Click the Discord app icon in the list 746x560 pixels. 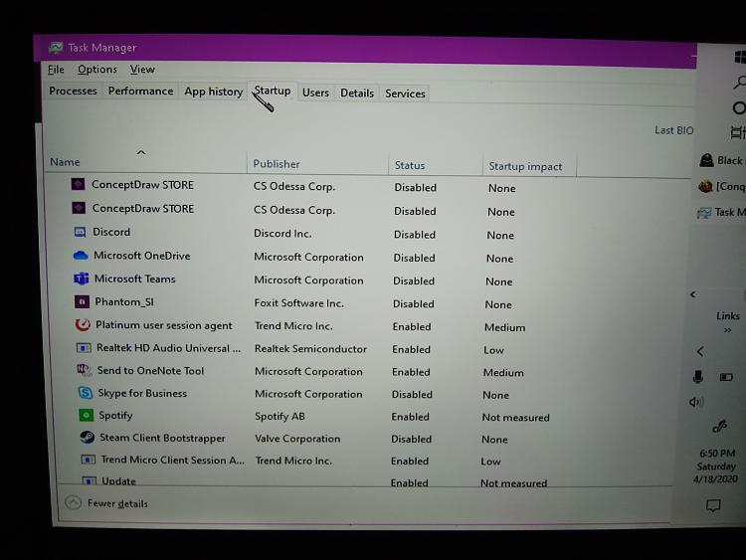[80, 232]
